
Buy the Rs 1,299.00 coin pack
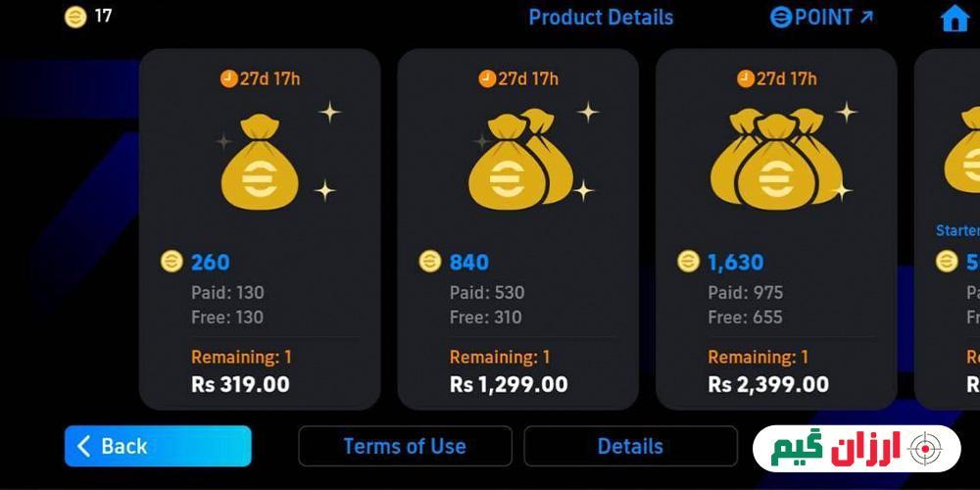518,229
